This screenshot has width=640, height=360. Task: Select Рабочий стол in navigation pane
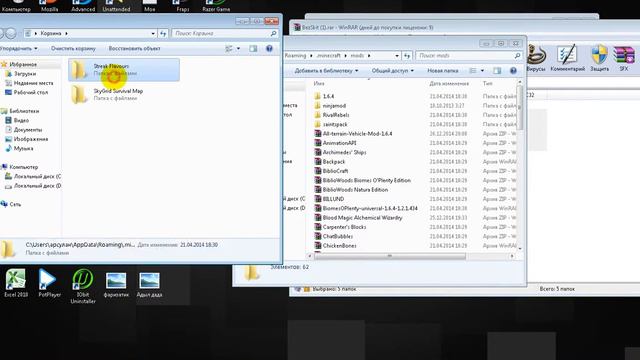pyautogui.click(x=31, y=92)
